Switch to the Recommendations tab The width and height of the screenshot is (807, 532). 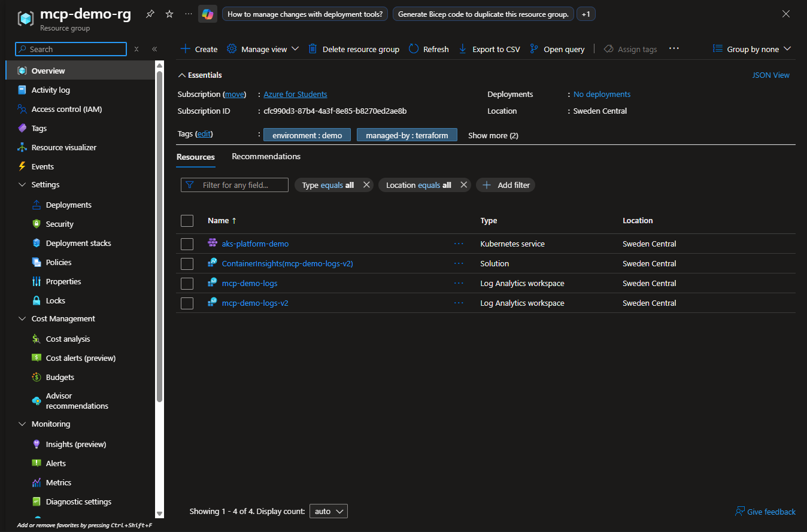(x=266, y=156)
